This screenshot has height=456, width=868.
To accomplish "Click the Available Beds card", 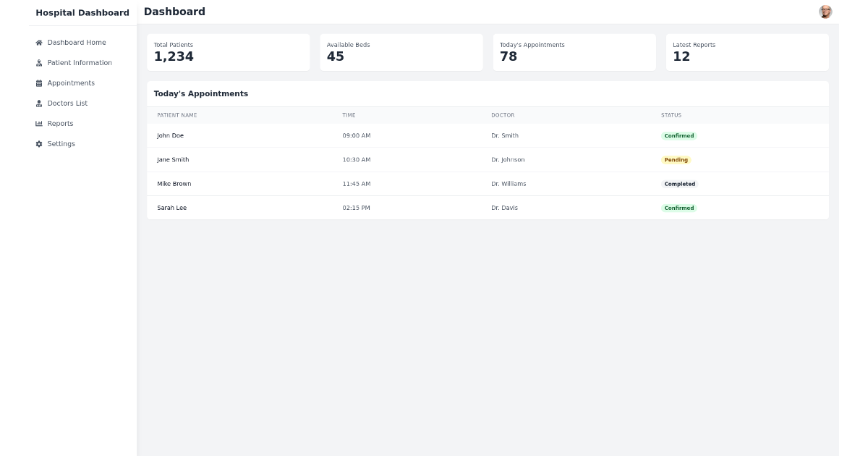I will [401, 52].
